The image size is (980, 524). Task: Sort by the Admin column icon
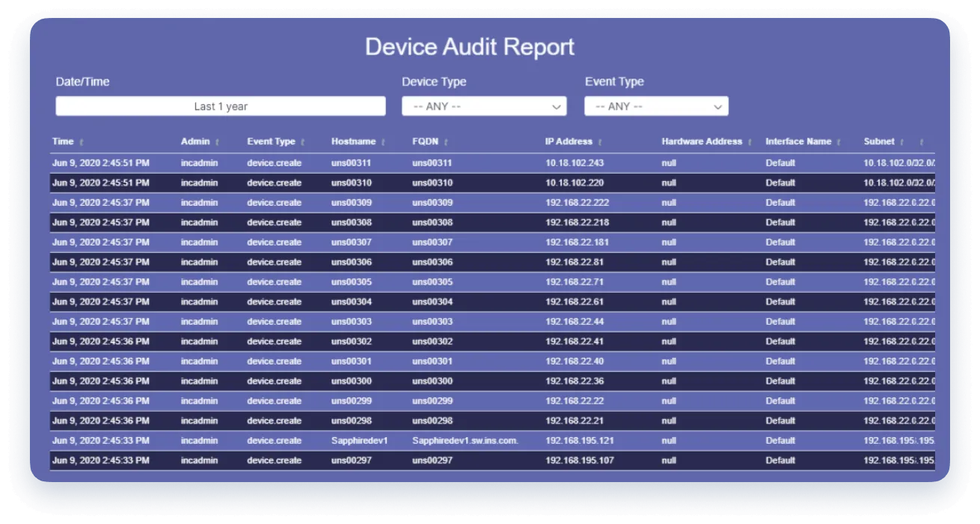pos(218,142)
